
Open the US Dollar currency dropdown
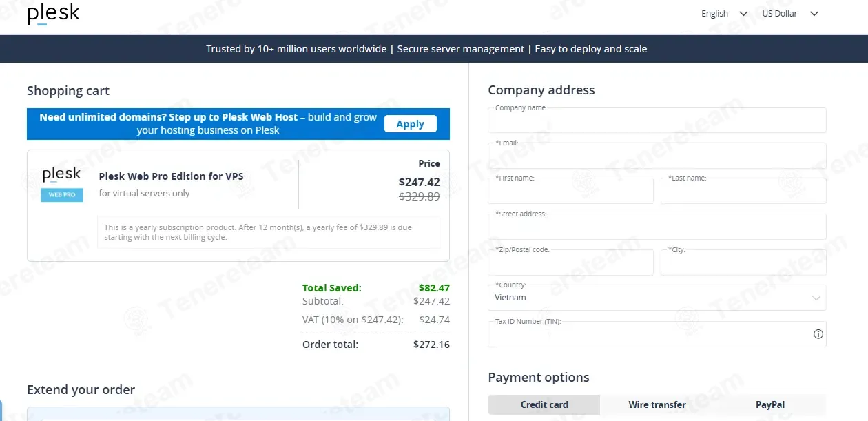pos(790,14)
